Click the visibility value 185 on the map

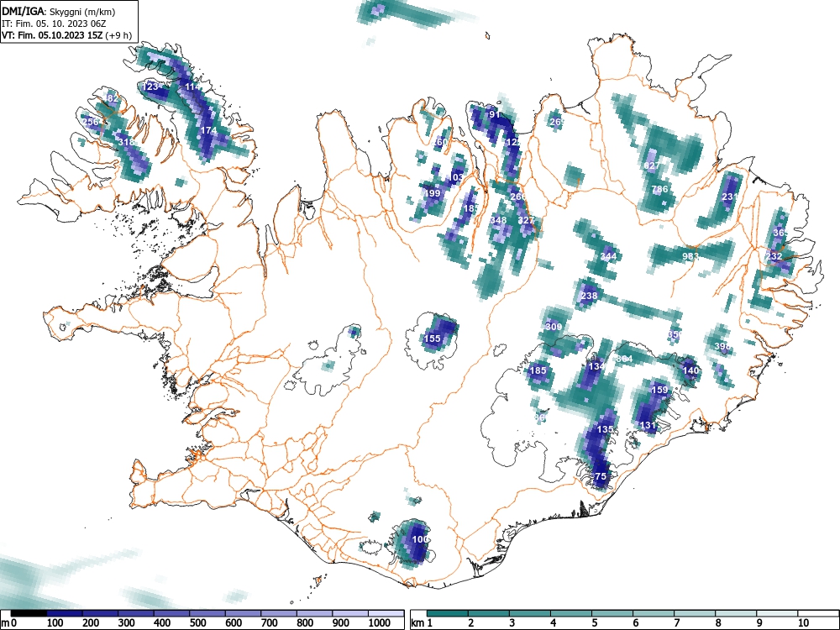[538, 370]
